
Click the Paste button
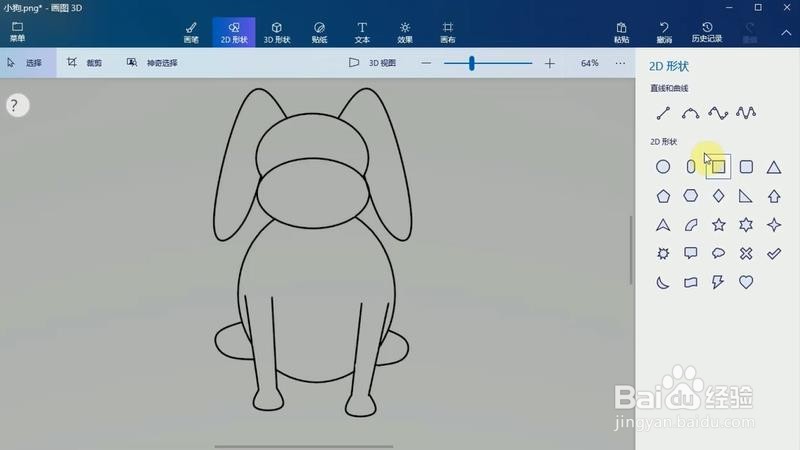(621, 32)
